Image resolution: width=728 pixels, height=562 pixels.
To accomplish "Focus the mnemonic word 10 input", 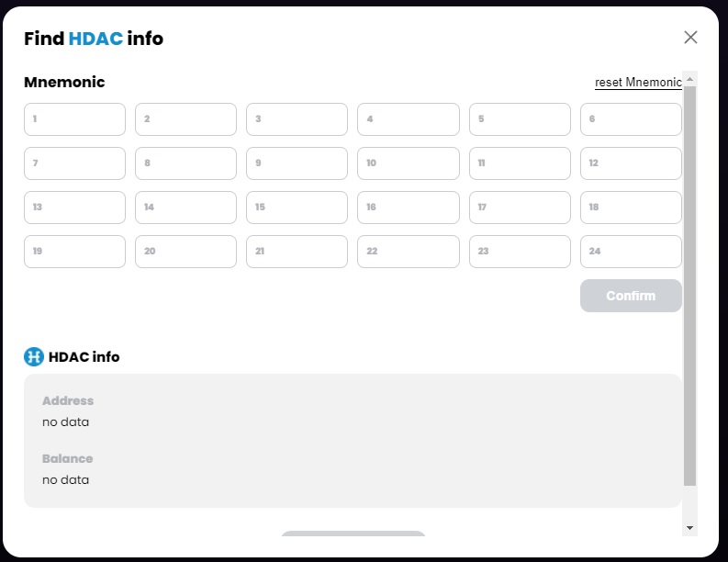I will pyautogui.click(x=408, y=163).
